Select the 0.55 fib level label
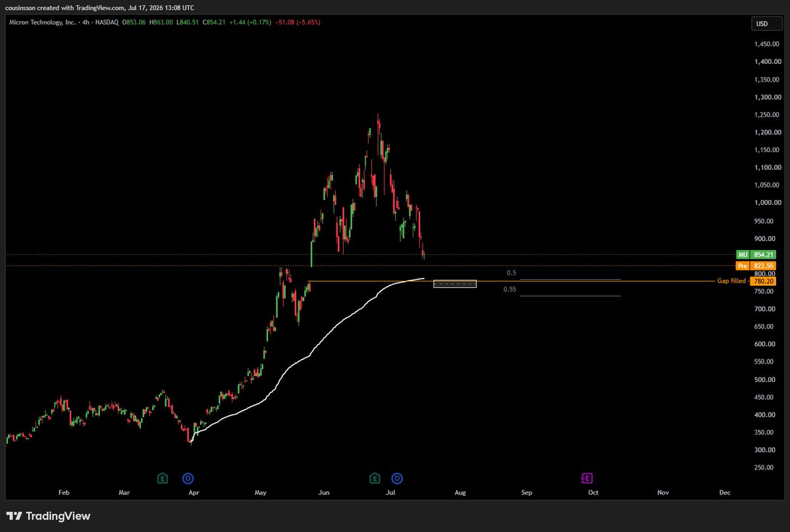The image size is (790, 532). tap(510, 289)
